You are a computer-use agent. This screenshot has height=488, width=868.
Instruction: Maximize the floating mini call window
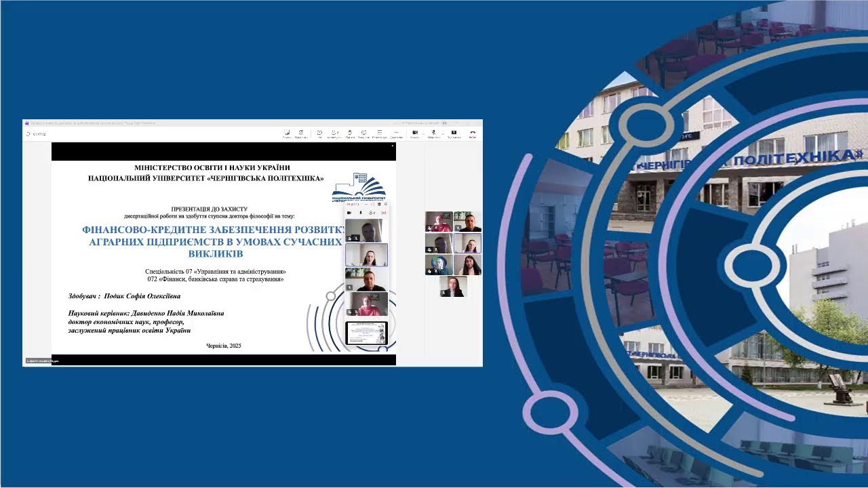tap(372, 204)
